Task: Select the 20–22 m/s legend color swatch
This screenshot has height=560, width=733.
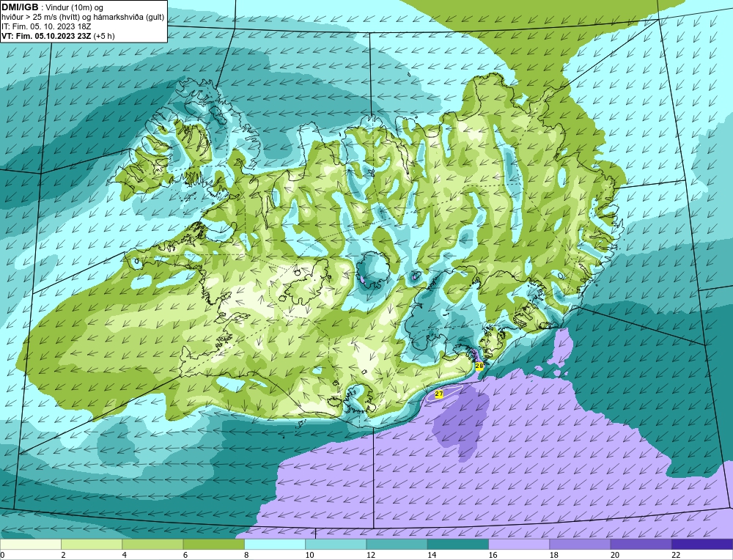Action: (x=641, y=545)
